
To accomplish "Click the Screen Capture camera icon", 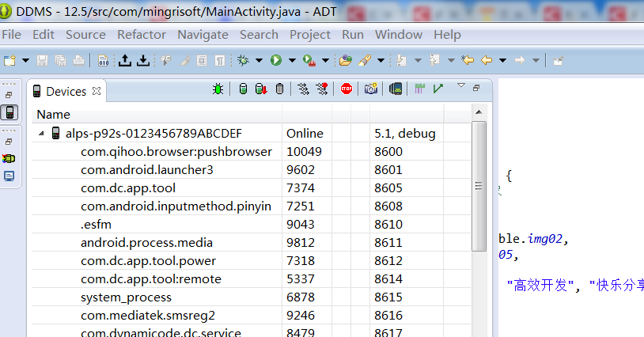I will coord(371,89).
